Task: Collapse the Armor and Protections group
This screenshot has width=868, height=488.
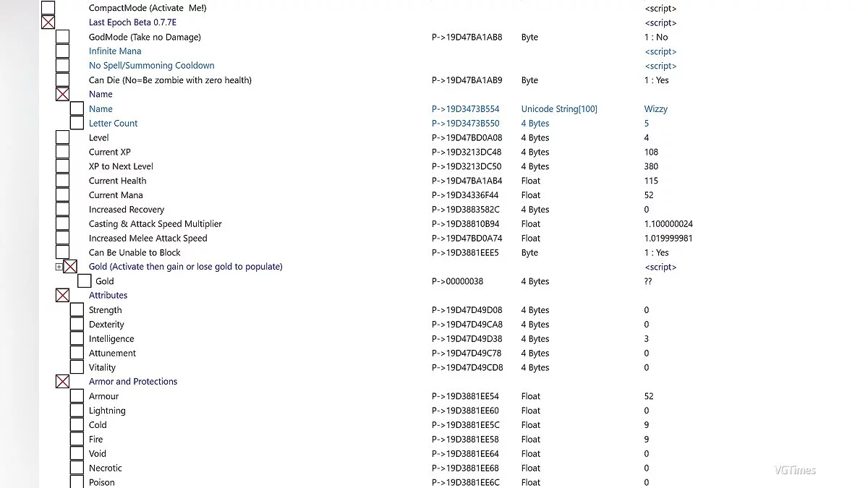Action: pyautogui.click(x=63, y=382)
